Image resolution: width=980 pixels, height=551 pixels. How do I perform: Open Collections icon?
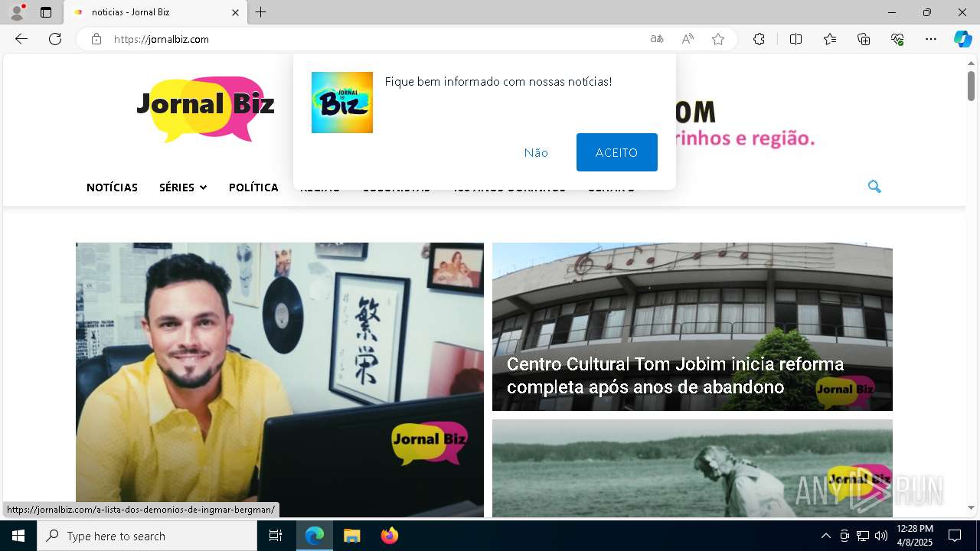(864, 39)
